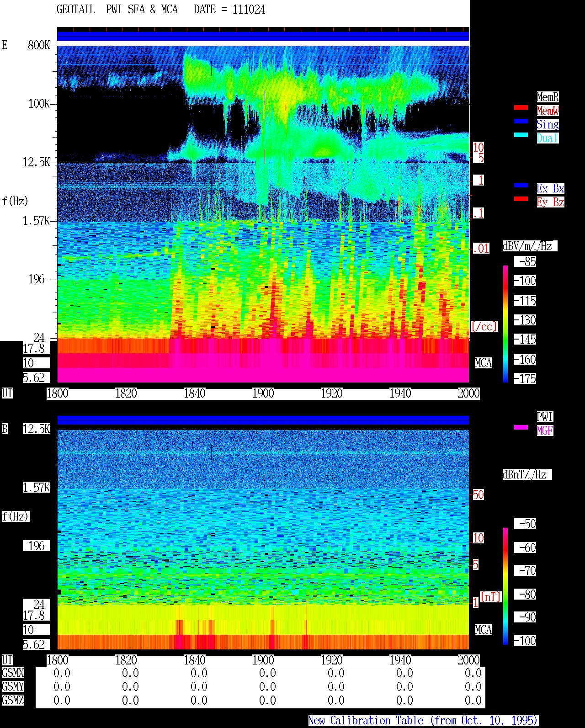Click the magenta MGF legend swatch

click(521, 427)
